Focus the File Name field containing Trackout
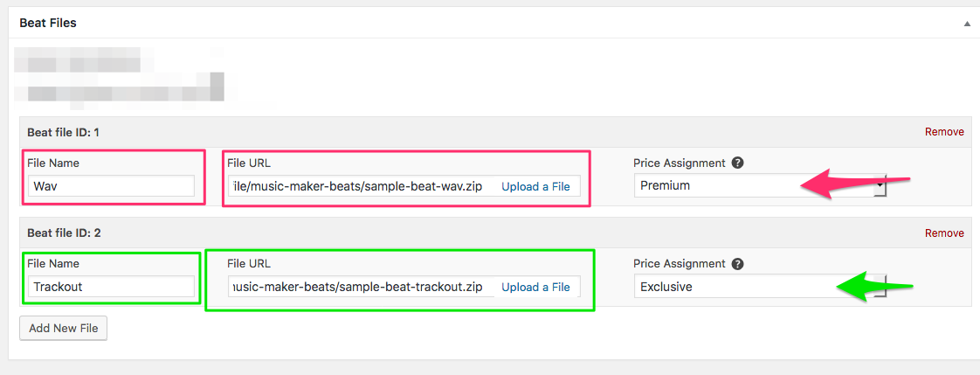 click(111, 287)
